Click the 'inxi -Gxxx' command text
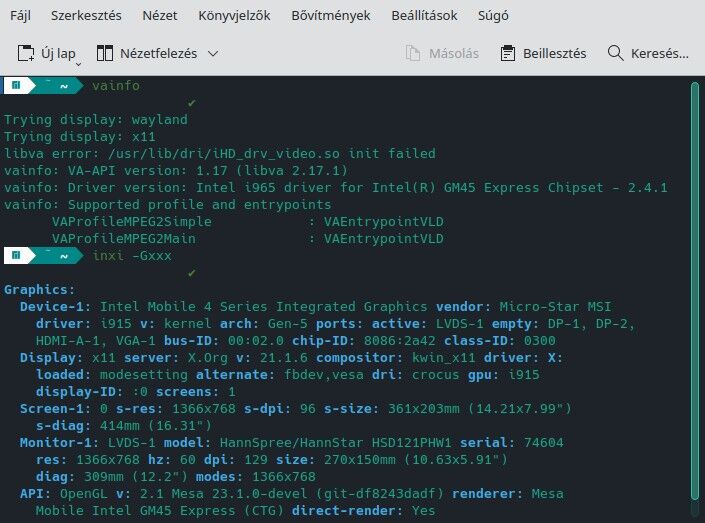 pyautogui.click(x=132, y=255)
